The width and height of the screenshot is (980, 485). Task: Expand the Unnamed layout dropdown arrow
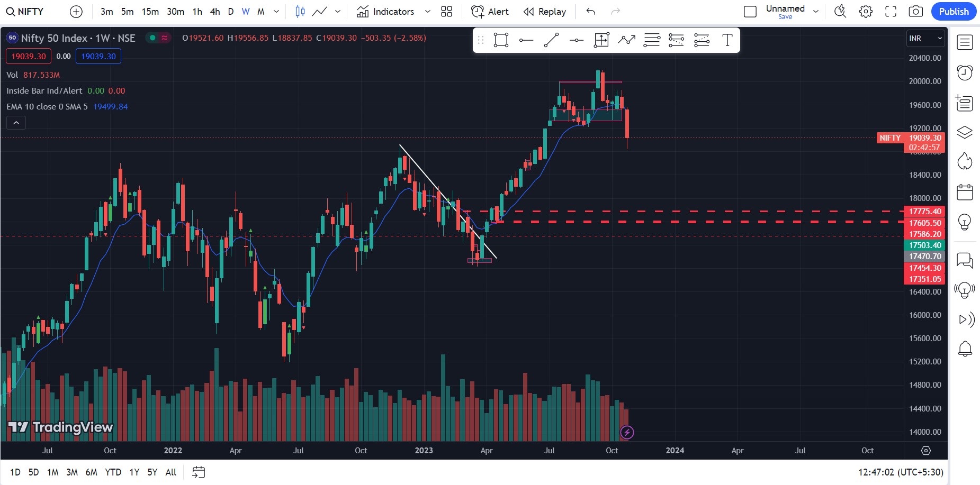coord(816,12)
